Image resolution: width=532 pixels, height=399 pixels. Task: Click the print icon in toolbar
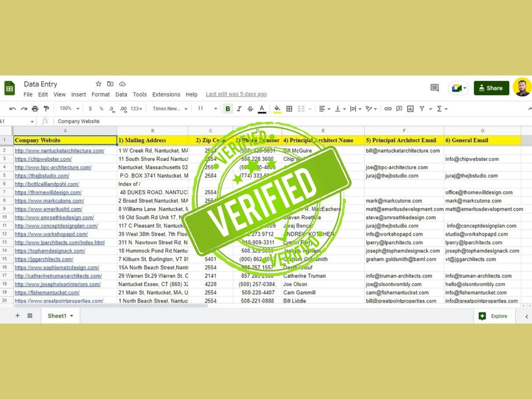pyautogui.click(x=35, y=109)
